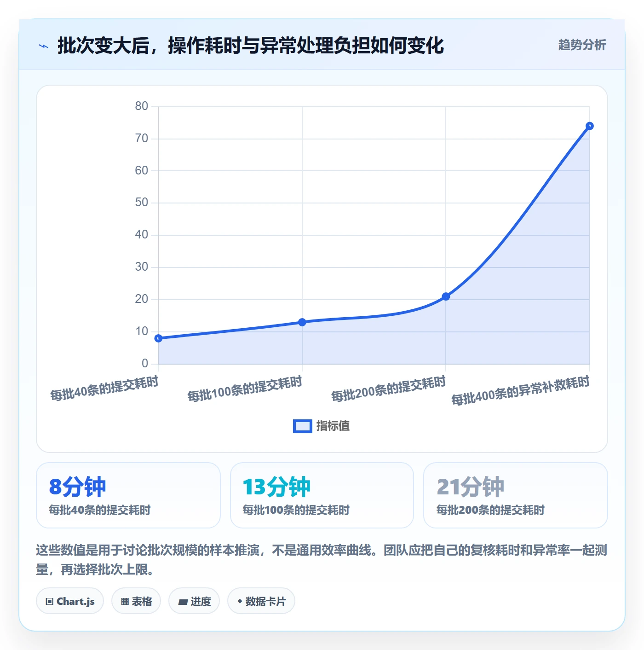This screenshot has width=644, height=650.
Task: Select the 进度 tag
Action: point(194,601)
